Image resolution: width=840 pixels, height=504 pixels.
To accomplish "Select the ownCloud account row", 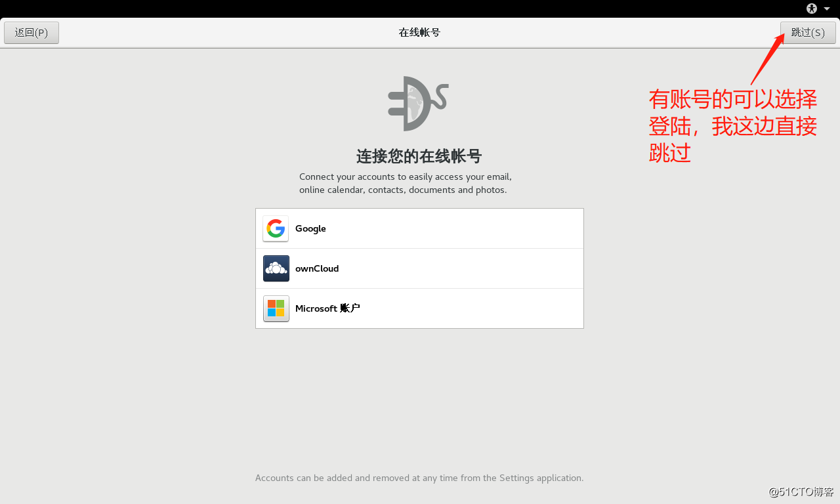I will 419,268.
